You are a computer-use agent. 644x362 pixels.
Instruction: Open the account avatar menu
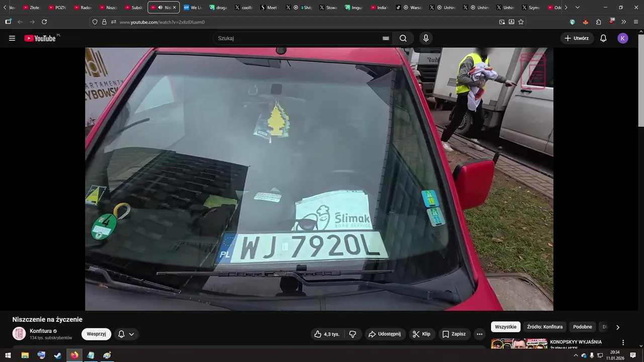(623, 38)
